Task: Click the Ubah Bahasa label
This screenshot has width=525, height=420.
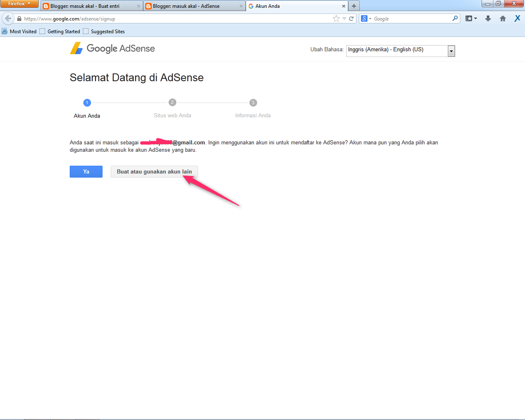Action: point(327,50)
